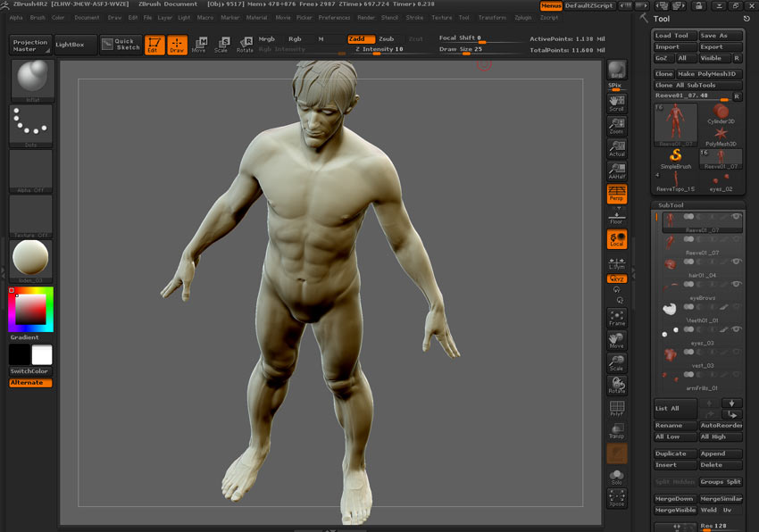
Task: Toggle visibility eye of hair01_04 subtool
Action: click(x=737, y=262)
